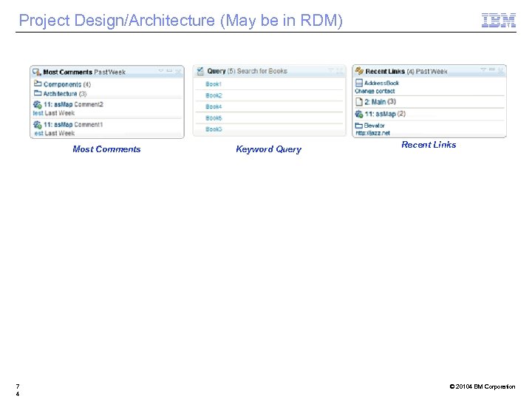Open the Elevator folder link

pyautogui.click(x=374, y=126)
